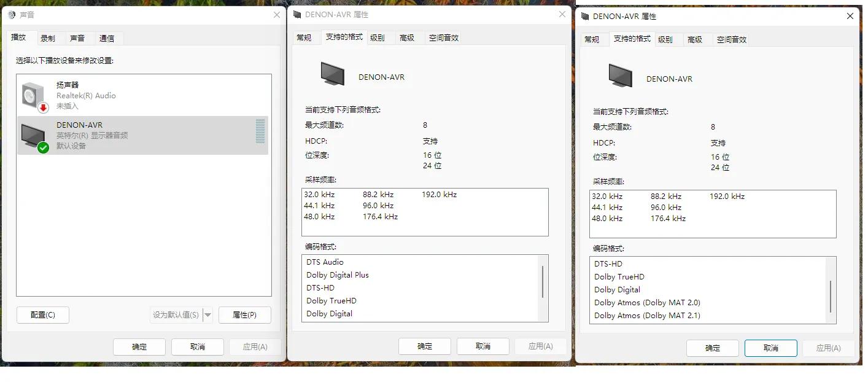Switch to the 录制 tab
This screenshot has width=868, height=382.
[50, 37]
